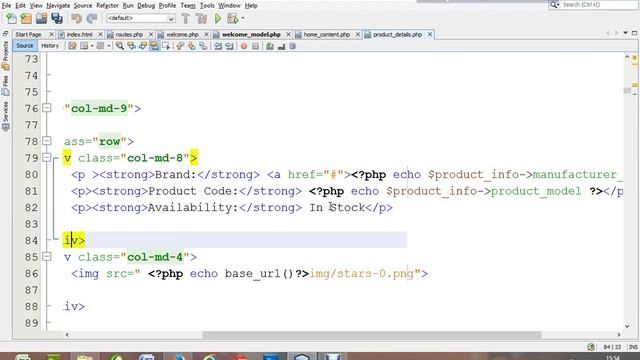Click the Previous Bookmark icon
Image resolution: width=640 pixels, height=360 pixels.
[x=180, y=46]
